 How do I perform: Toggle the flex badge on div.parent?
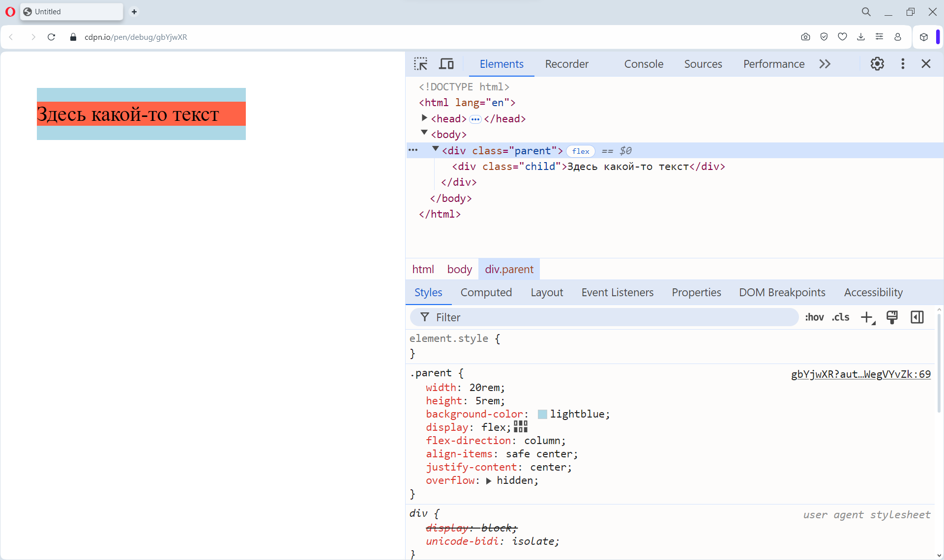[581, 151]
